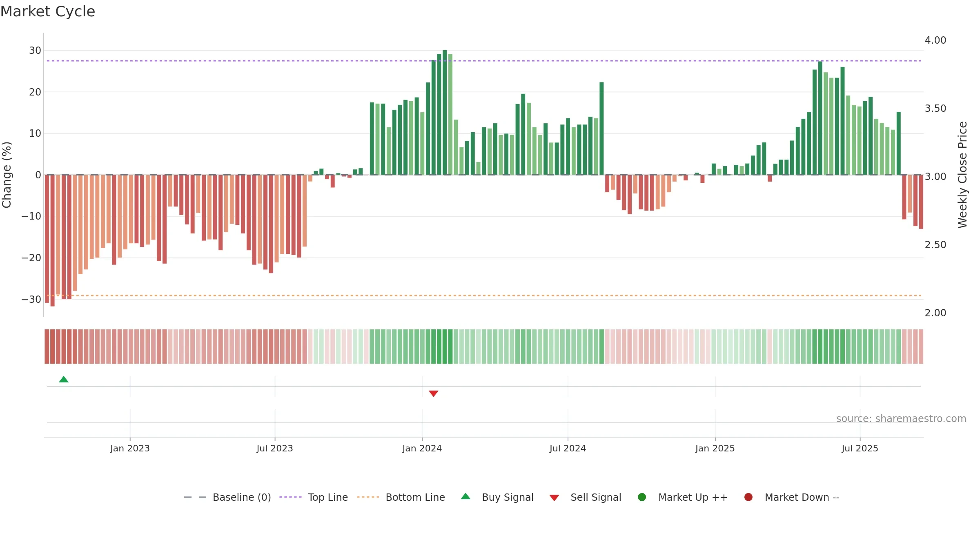This screenshot has width=980, height=551.
Task: Click the Weekly Close Price axis title
Action: click(962, 175)
